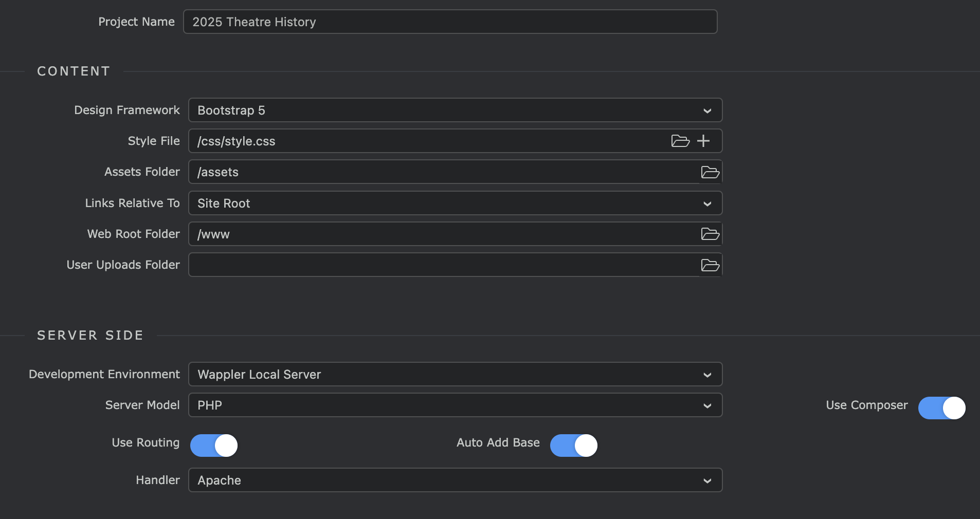This screenshot has width=980, height=519.
Task: Edit the Web Root Folder path
Action: pos(442,234)
